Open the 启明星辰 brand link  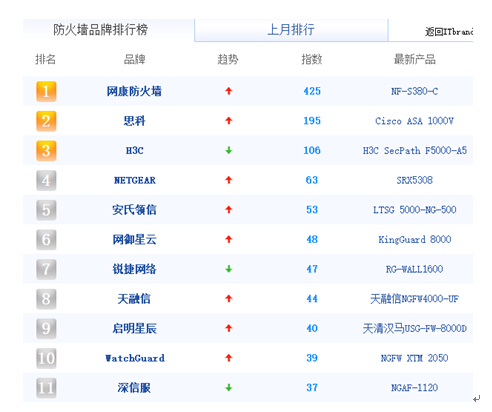(134, 328)
